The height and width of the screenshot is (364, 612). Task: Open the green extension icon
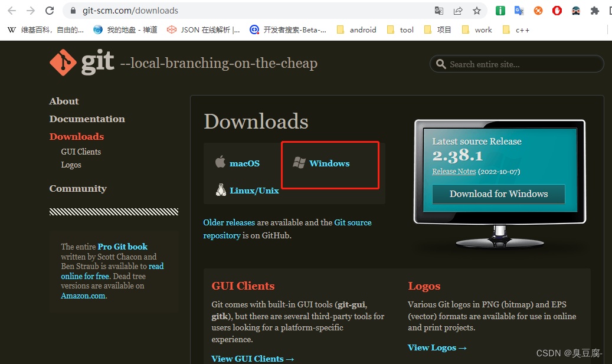point(500,11)
